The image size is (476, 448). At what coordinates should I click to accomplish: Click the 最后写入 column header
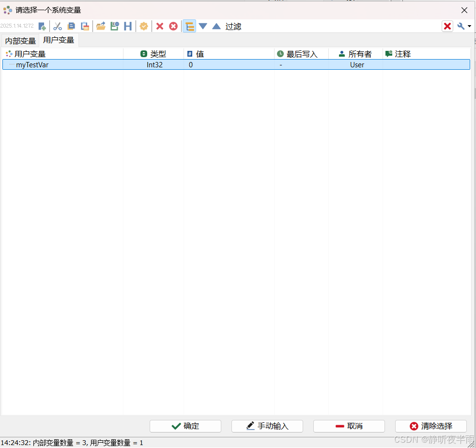click(302, 54)
